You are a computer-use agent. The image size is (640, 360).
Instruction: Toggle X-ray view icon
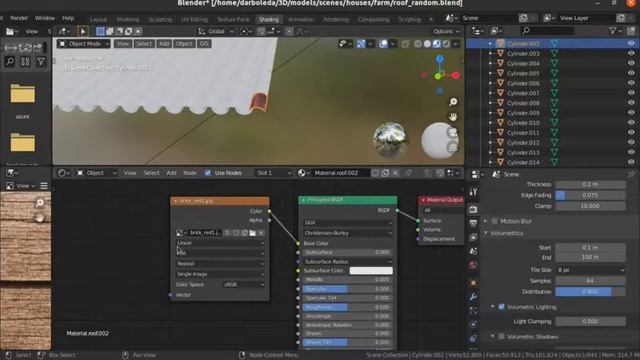405,44
